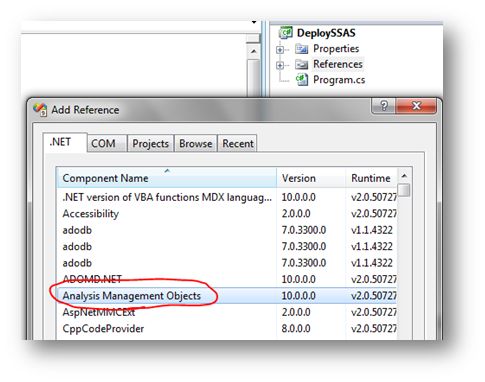
Task: Open the Recent tab
Action: (238, 144)
